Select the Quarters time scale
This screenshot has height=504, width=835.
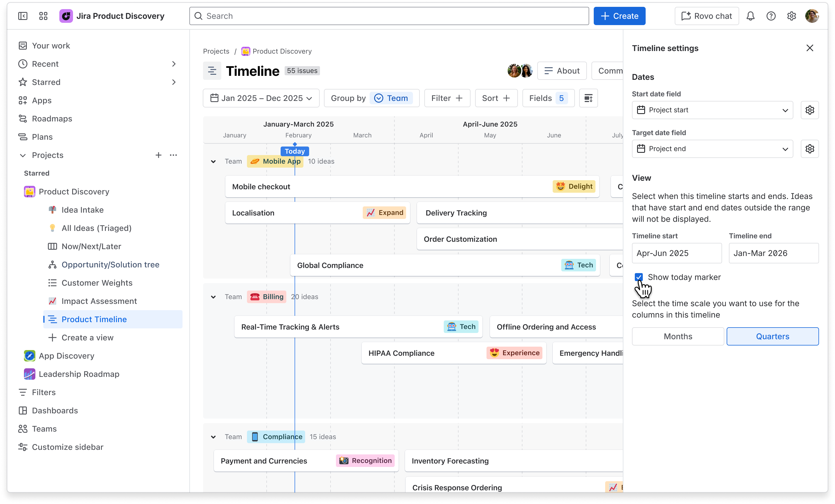click(773, 336)
